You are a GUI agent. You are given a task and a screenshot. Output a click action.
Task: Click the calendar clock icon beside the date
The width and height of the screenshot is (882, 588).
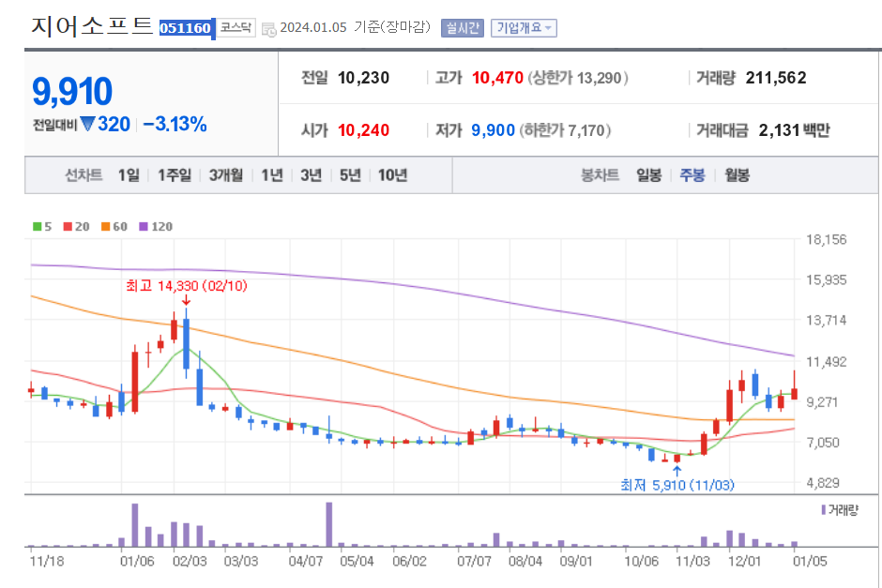pos(269,29)
